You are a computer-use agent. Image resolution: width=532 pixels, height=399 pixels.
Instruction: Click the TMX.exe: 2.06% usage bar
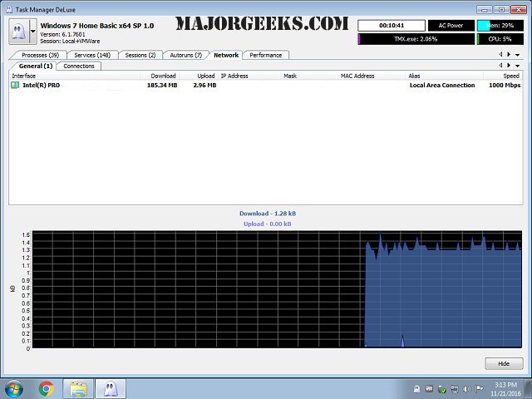[416, 39]
